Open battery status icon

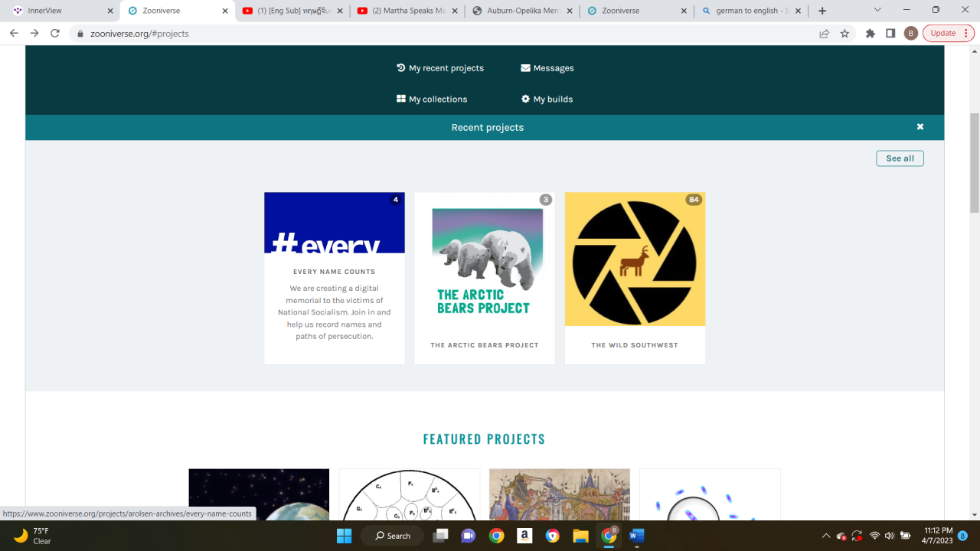coord(906,536)
